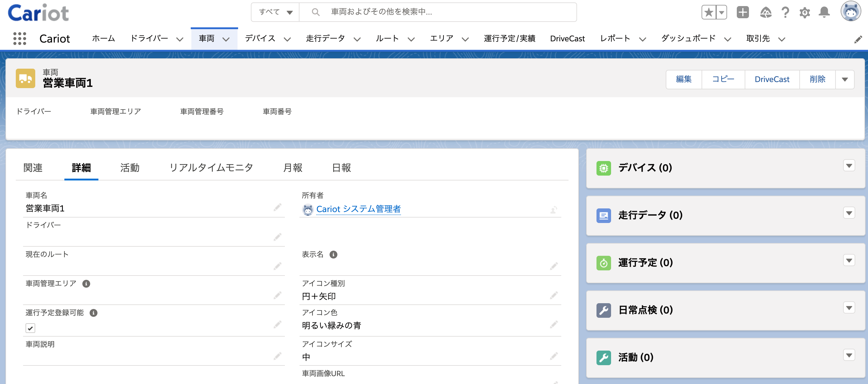Edit the 車両名 field pencil
The image size is (868, 384).
tap(277, 207)
